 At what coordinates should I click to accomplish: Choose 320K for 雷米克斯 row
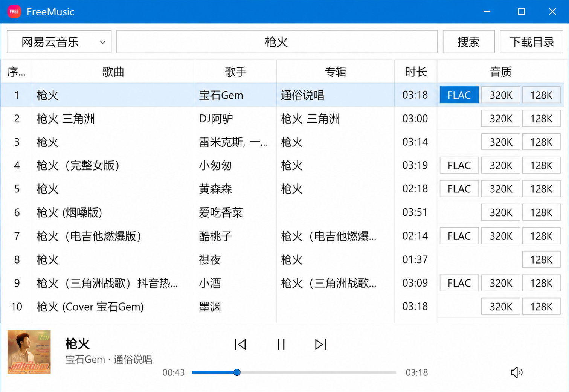[x=501, y=142]
